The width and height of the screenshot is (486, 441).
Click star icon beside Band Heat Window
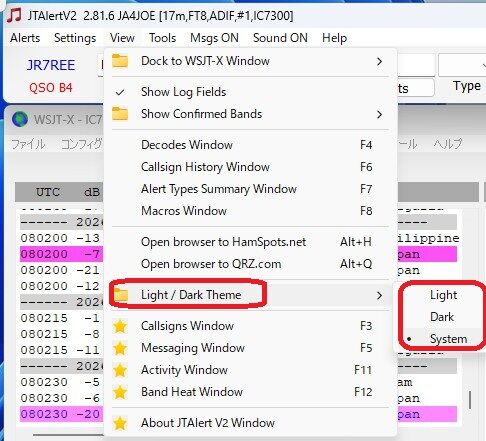120,392
